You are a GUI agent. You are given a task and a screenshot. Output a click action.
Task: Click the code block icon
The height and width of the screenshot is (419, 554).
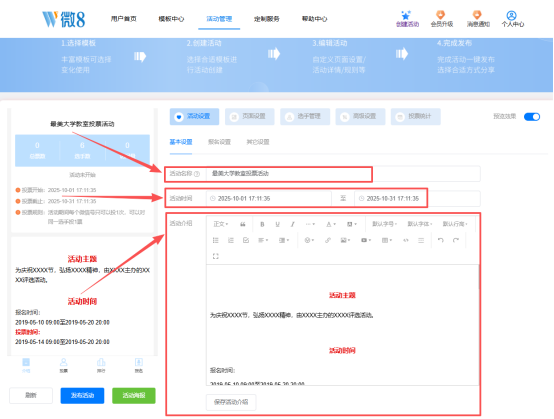click(406, 240)
